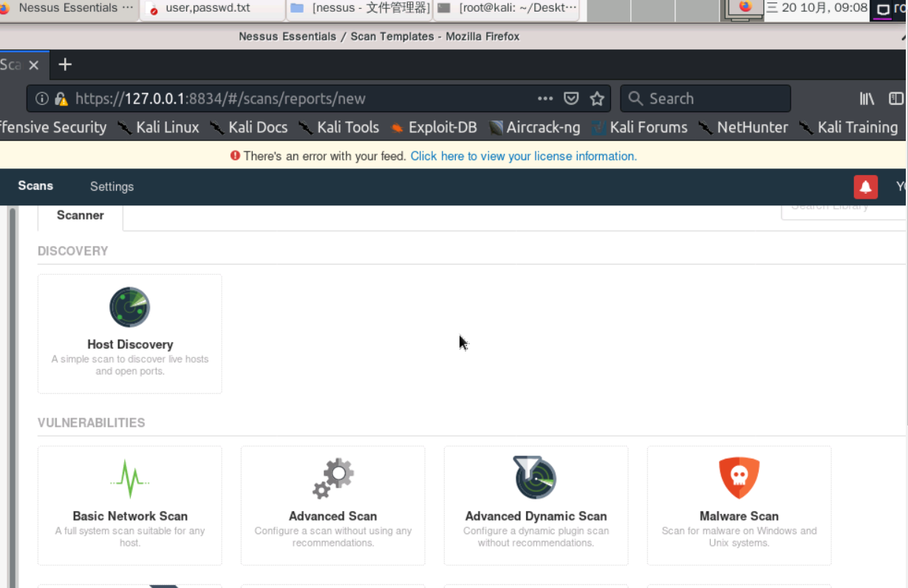Screen dimensions: 908x588
Task: Select the Basic Network Scan template icon
Action: pos(129,479)
